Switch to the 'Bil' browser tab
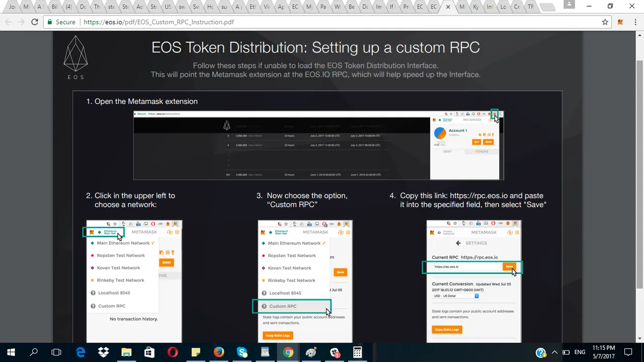This screenshot has width=644, height=362. 54,7
